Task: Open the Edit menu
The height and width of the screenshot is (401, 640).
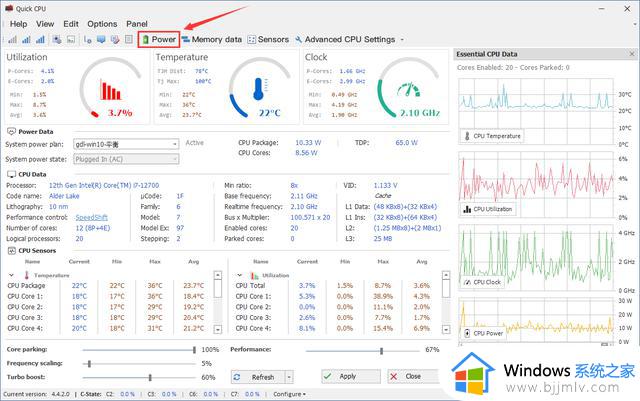Action: tap(71, 24)
